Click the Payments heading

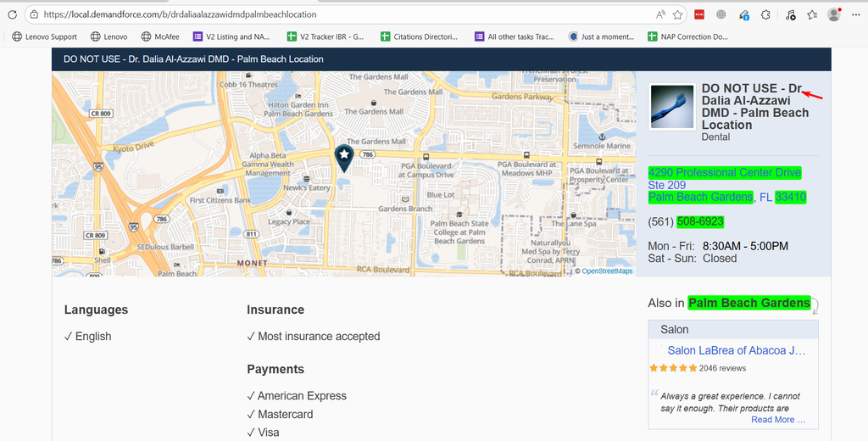pos(275,369)
